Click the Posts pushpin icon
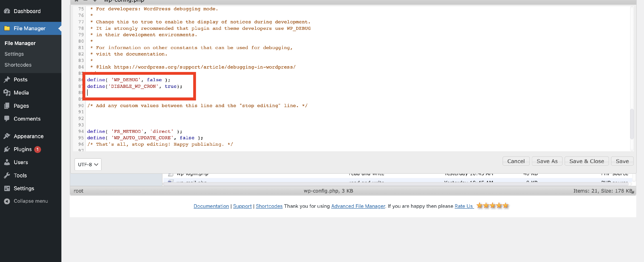Screen dimensions: 644x262 coord(7,79)
